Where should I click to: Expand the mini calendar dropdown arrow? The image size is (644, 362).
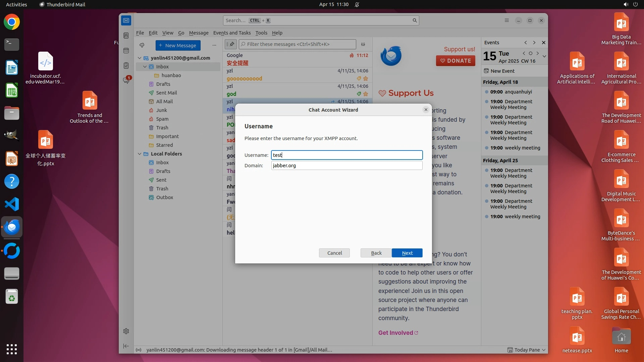[544, 56]
